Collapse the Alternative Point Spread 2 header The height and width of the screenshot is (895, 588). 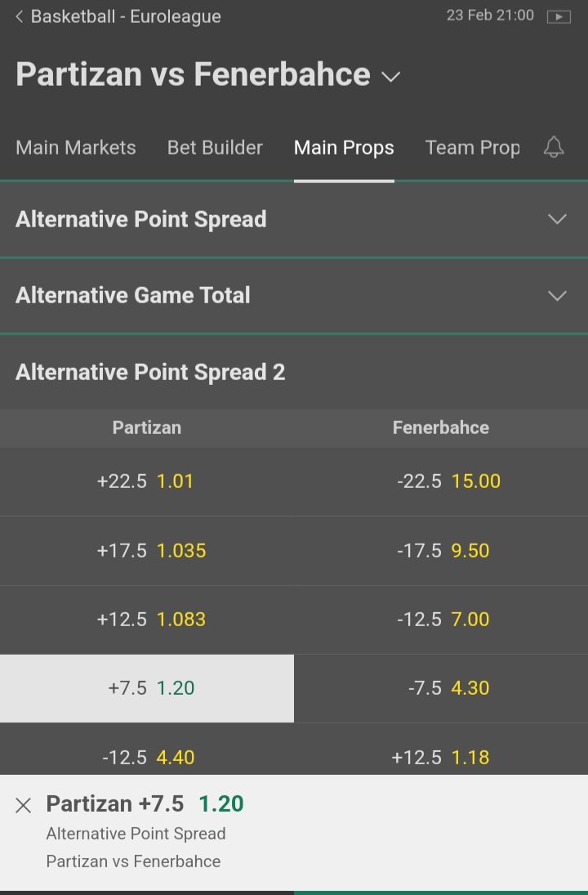[x=294, y=372]
